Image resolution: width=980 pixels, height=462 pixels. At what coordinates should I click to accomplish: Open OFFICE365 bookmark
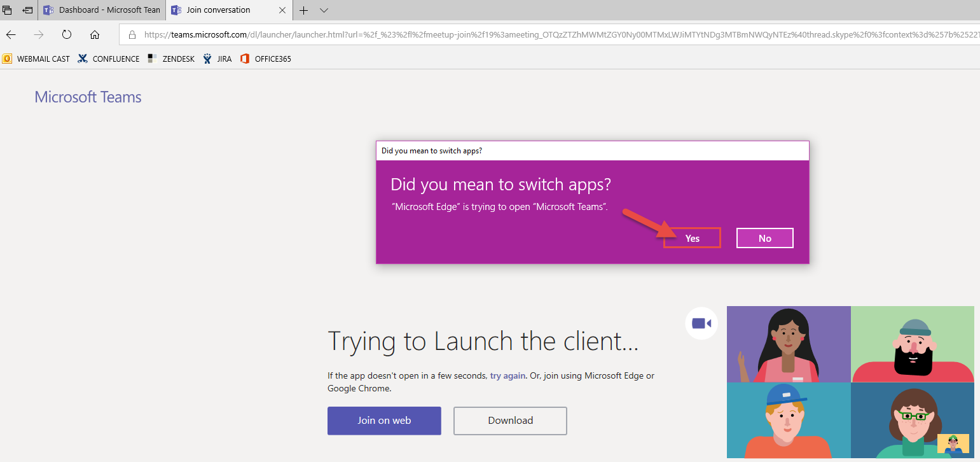pos(266,59)
